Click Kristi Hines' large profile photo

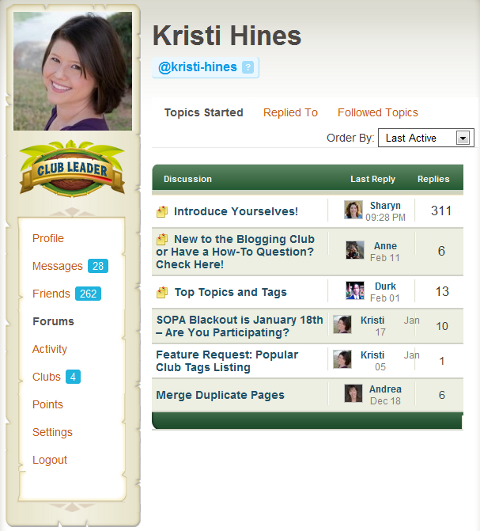point(72,71)
